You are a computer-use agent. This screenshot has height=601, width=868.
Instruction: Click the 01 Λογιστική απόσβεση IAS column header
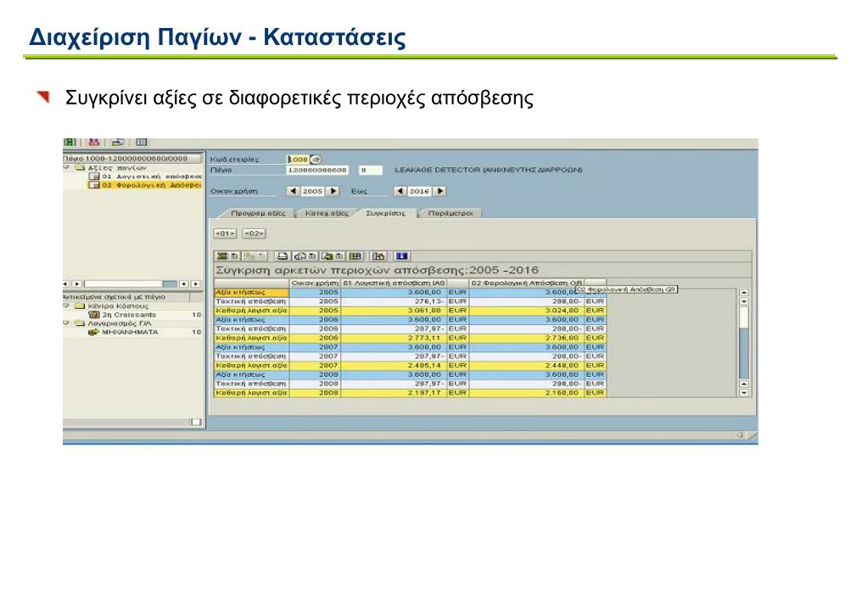(x=395, y=283)
